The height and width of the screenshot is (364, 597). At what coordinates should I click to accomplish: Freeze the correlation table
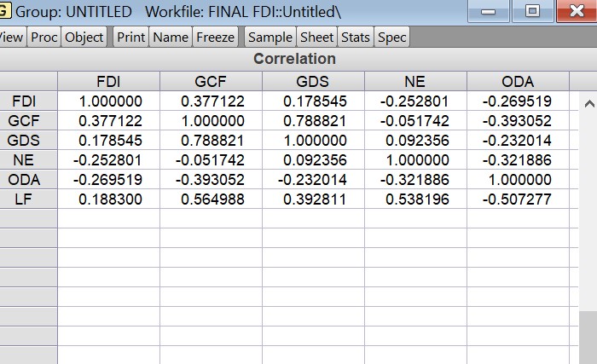tap(215, 38)
